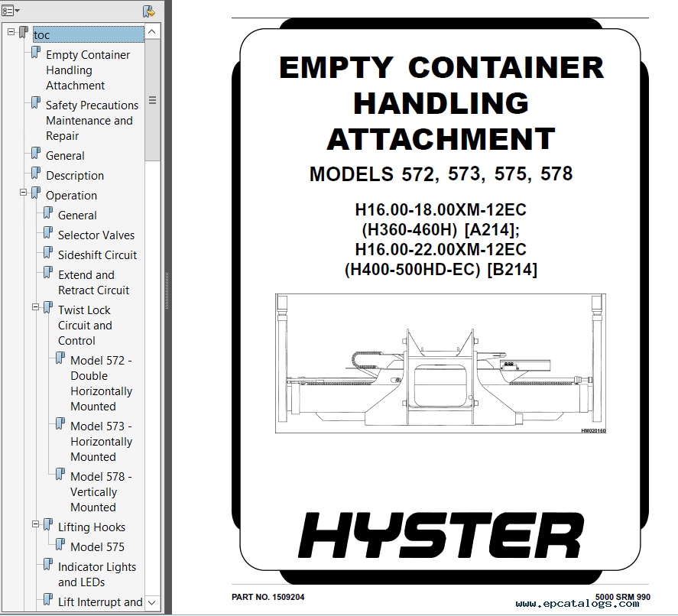Open Model 572 Double Horizontally Mounted bookmark
678x616 pixels.
tap(101, 383)
